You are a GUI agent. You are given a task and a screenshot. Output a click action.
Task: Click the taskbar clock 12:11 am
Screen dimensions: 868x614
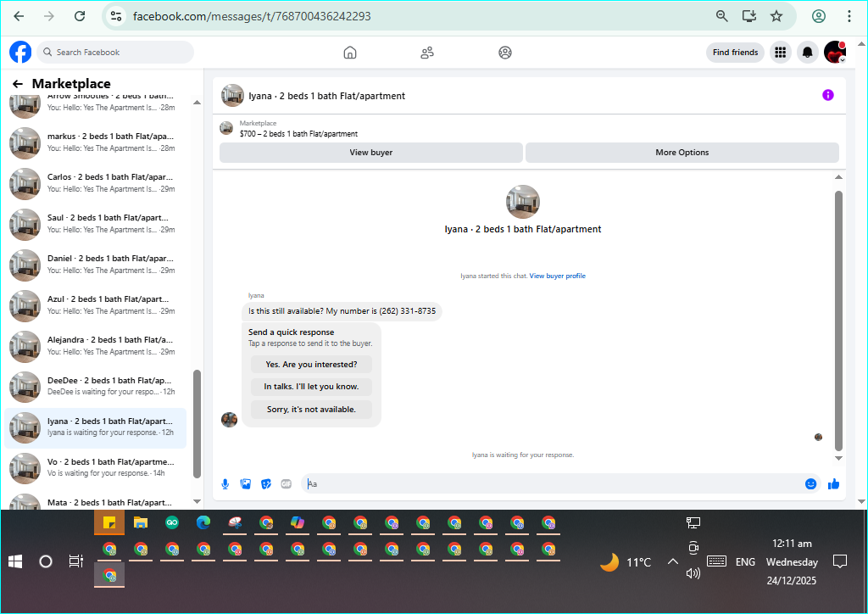pyautogui.click(x=792, y=544)
